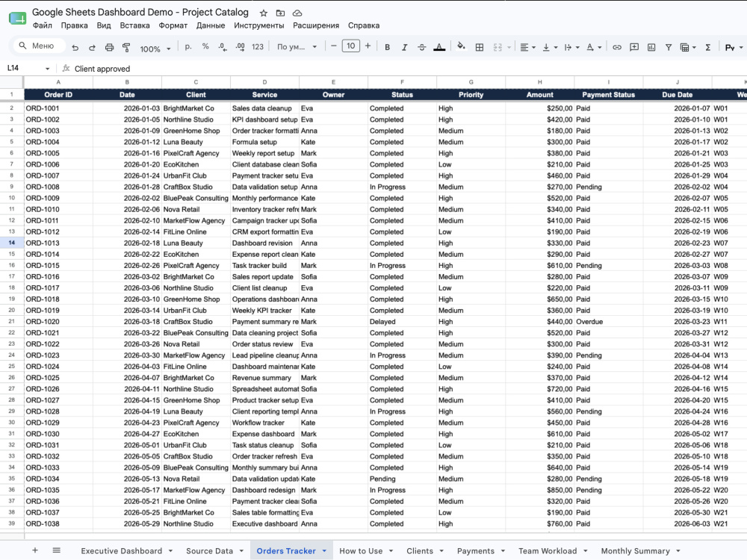Format as currency with the р. icon
The width and height of the screenshot is (747, 560).
point(188,46)
